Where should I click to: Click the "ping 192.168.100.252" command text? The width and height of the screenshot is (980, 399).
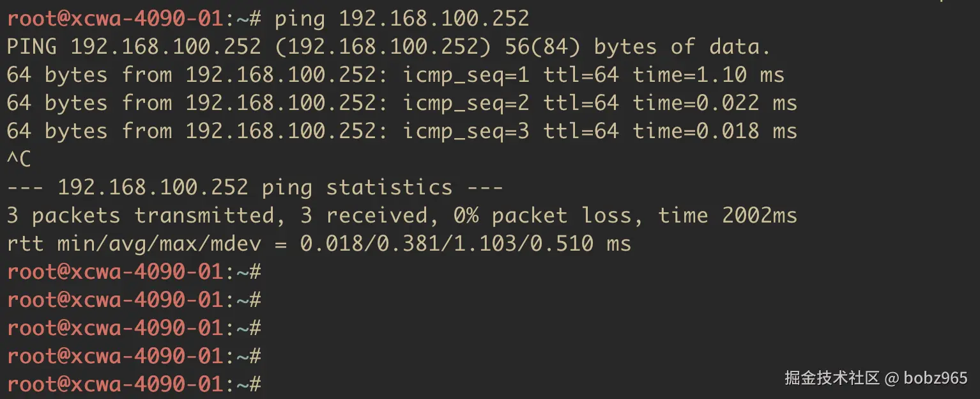click(402, 19)
